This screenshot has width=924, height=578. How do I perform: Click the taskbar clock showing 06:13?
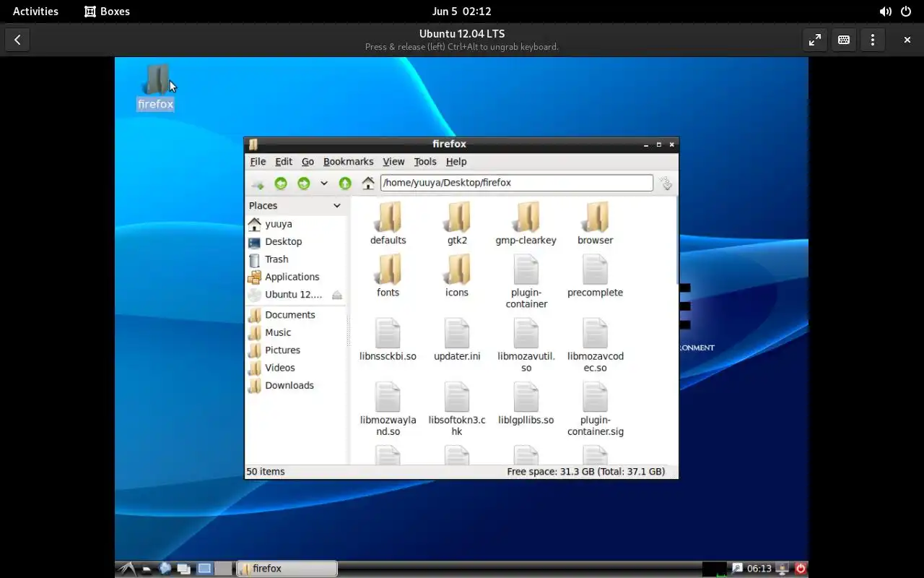click(759, 569)
